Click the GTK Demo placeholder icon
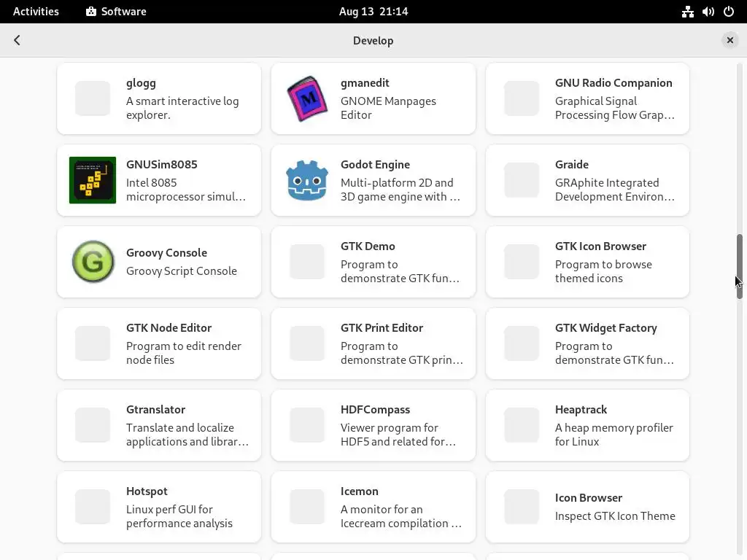This screenshot has width=747, height=560. coord(307,262)
